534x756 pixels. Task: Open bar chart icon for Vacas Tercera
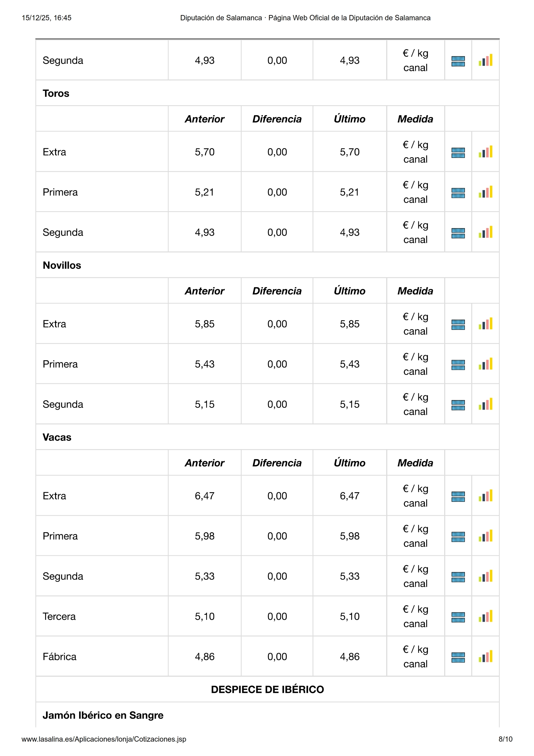[x=485, y=616]
